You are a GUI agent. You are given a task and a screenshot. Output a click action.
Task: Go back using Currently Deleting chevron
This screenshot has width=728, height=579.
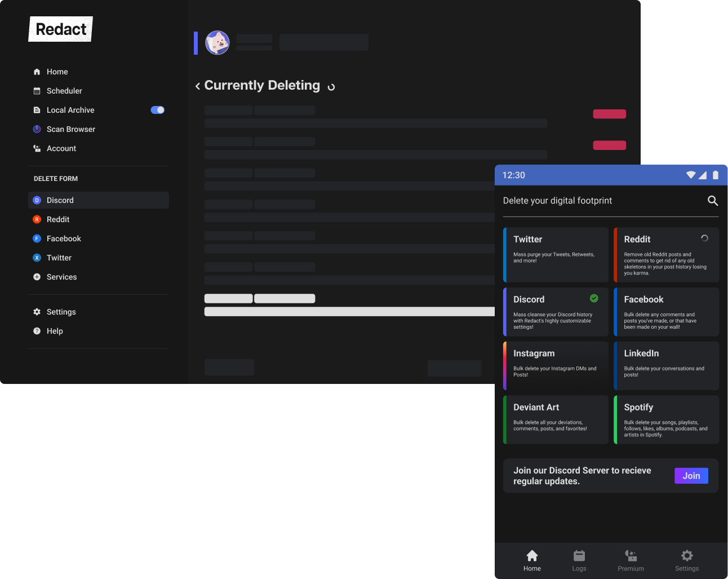[198, 86]
